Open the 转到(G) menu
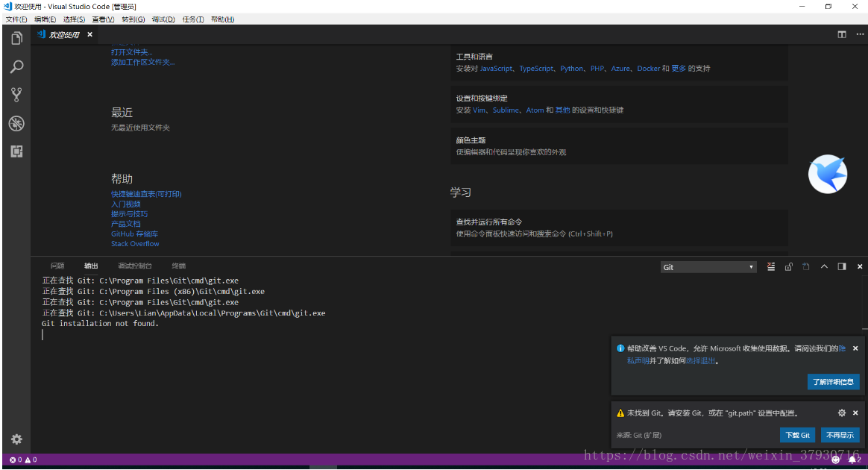The image size is (868, 470). pyautogui.click(x=133, y=19)
